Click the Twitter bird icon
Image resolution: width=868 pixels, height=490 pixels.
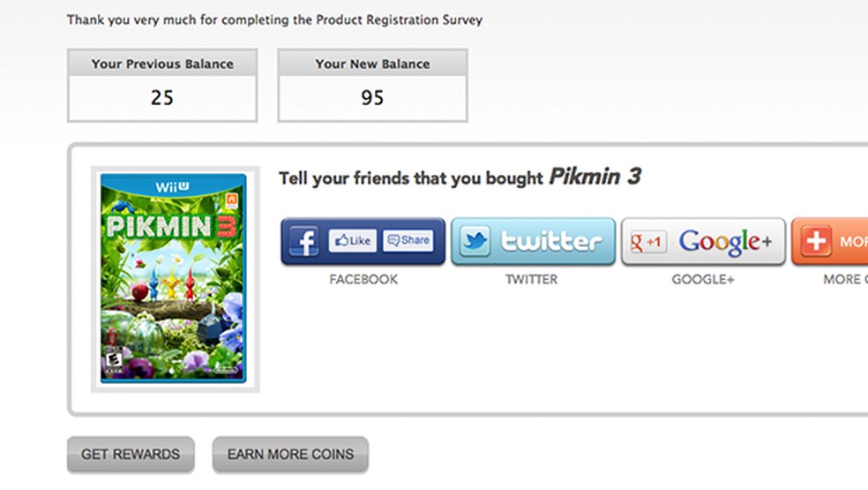coord(475,241)
